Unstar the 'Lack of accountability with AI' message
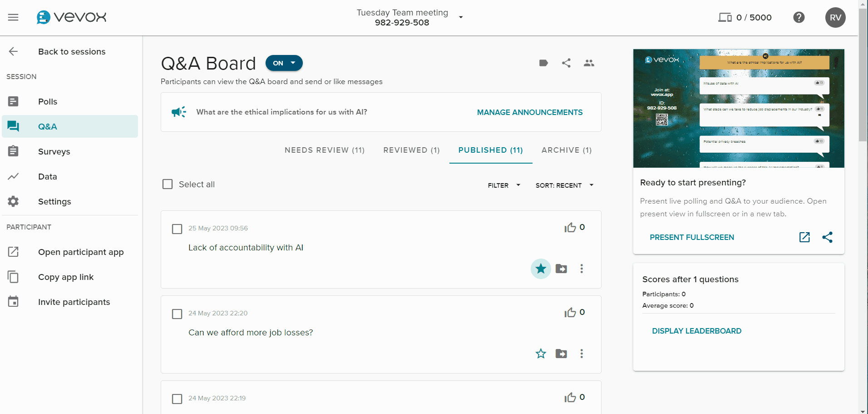The height and width of the screenshot is (414, 868). tap(541, 269)
